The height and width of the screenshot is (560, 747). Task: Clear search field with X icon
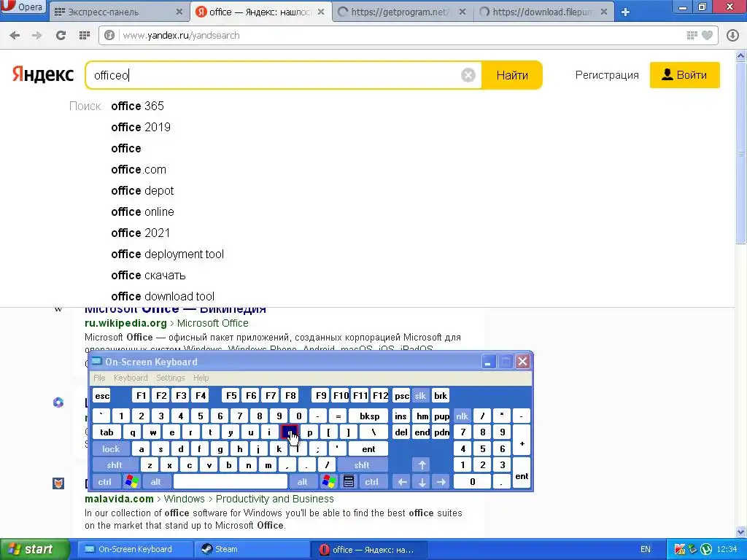(x=468, y=75)
